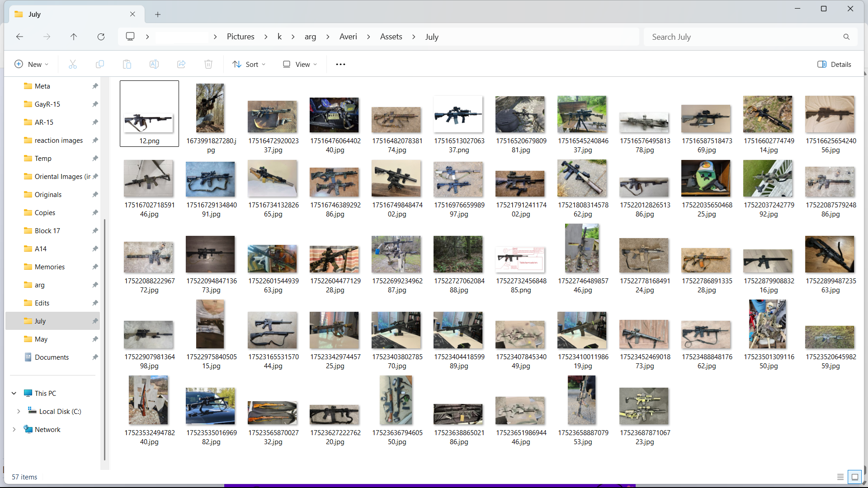Image resolution: width=868 pixels, height=488 pixels.
Task: Expand the Network tree node
Action: point(14,429)
